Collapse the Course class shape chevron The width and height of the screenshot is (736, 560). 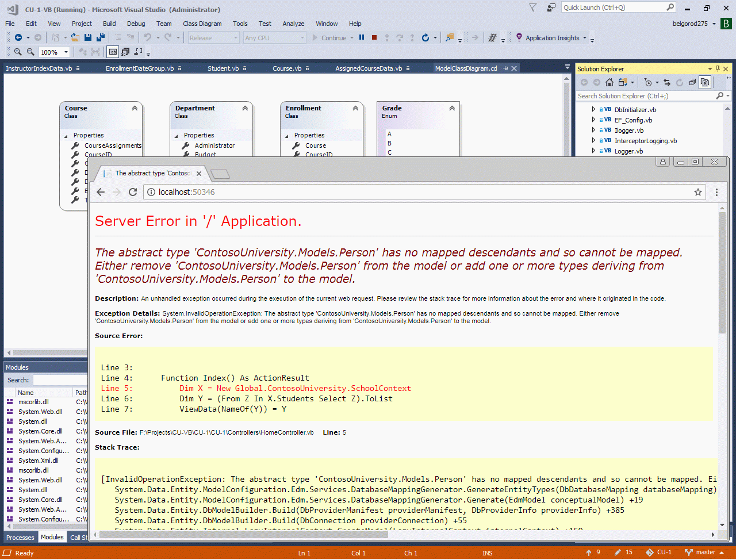pyautogui.click(x=135, y=108)
